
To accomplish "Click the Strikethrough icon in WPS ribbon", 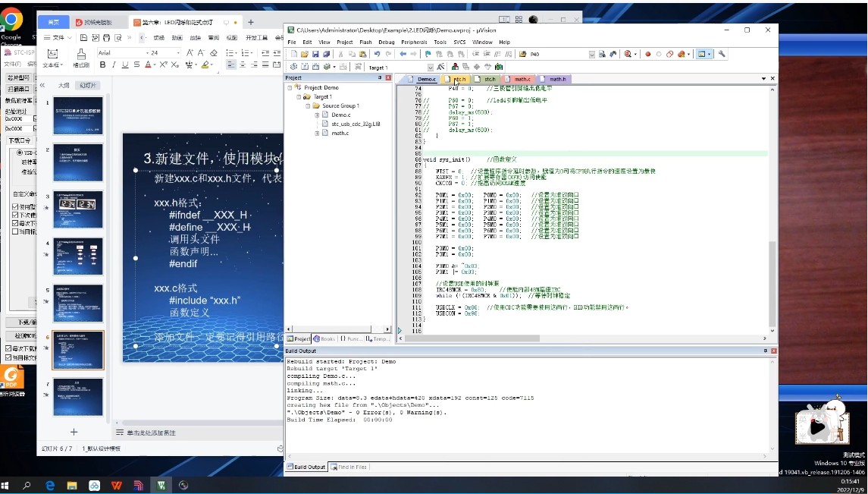I will coord(136,65).
